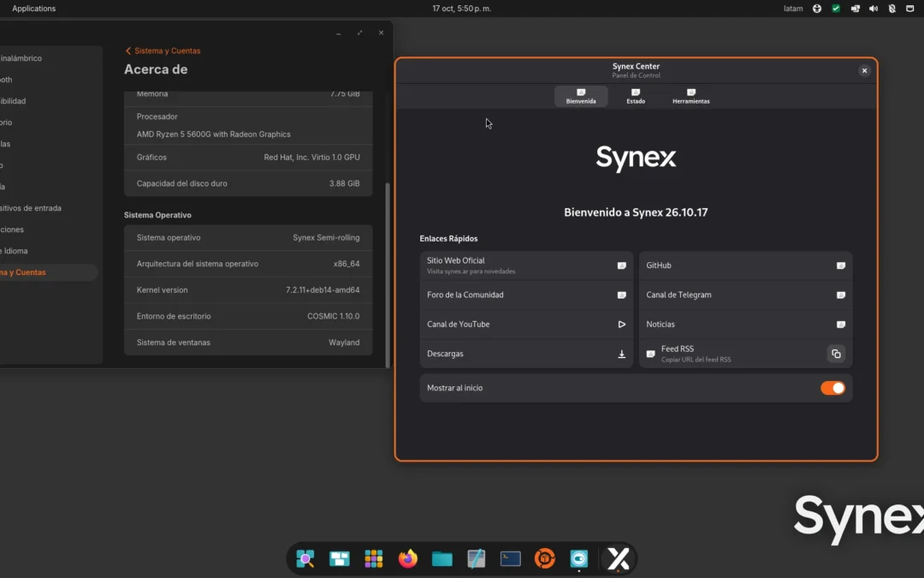The image size is (924, 578).
Task: Click the icon at right of GitHub row
Action: pyautogui.click(x=840, y=265)
